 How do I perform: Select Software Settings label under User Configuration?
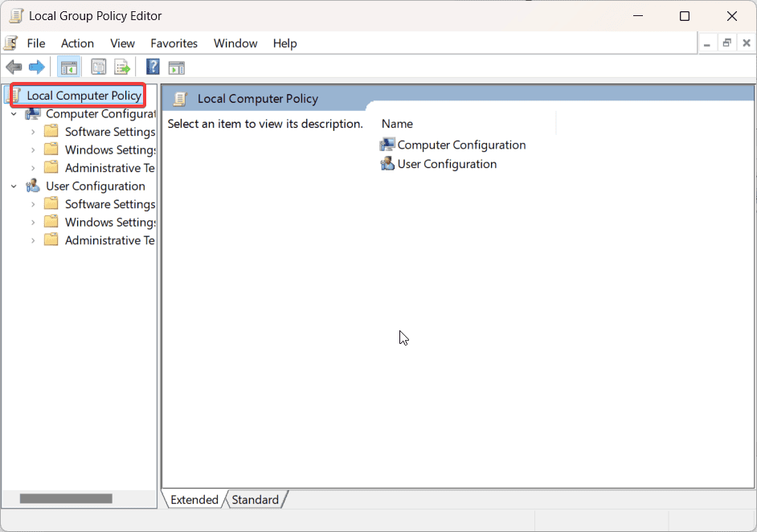[x=110, y=204]
